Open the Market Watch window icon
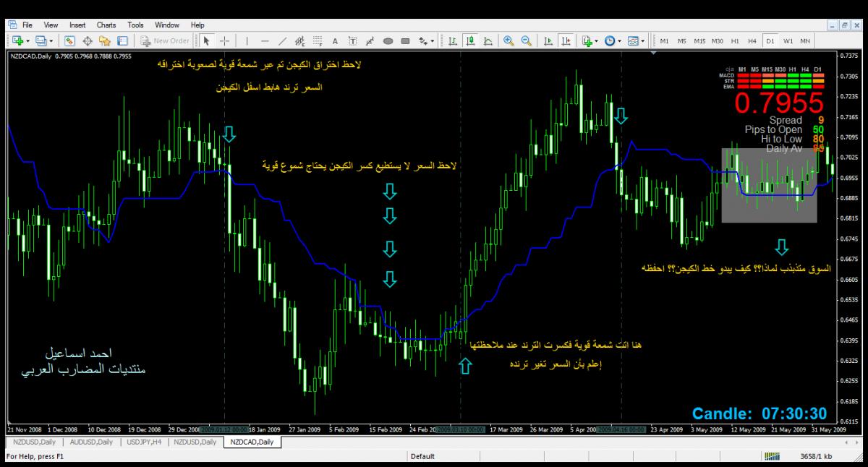The image size is (868, 467). pyautogui.click(x=70, y=41)
